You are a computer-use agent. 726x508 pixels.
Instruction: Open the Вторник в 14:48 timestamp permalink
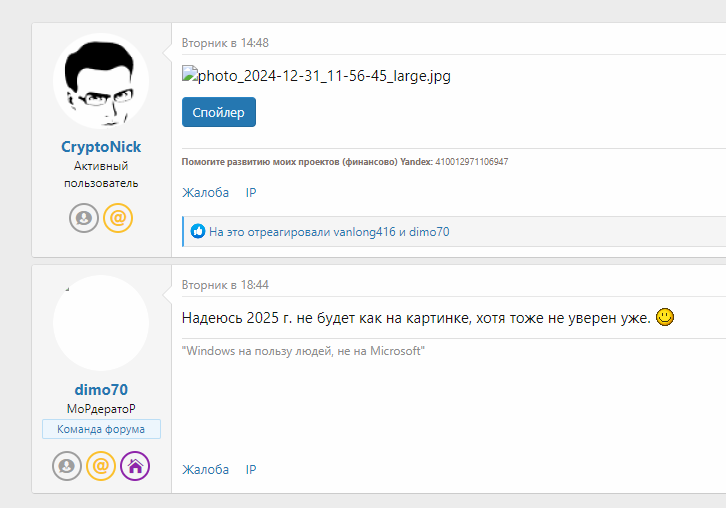[x=225, y=43]
